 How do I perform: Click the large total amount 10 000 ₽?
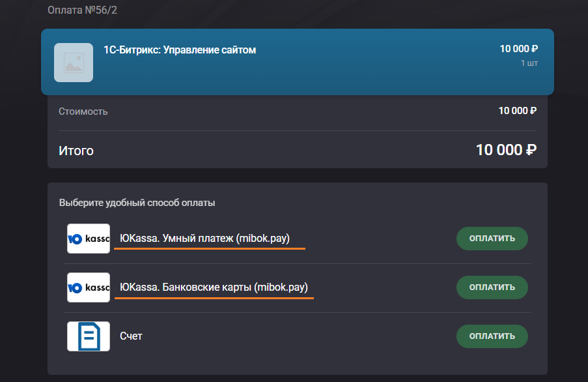(x=506, y=150)
